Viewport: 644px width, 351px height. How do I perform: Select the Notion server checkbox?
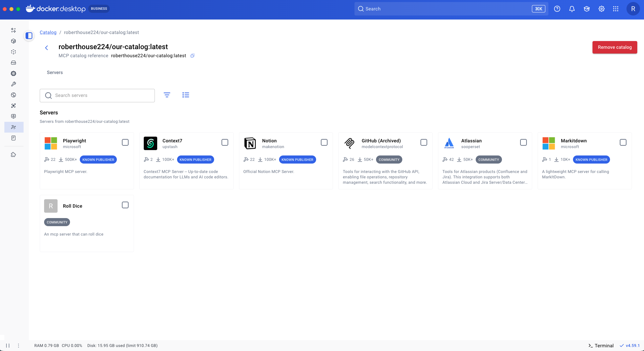tap(324, 142)
